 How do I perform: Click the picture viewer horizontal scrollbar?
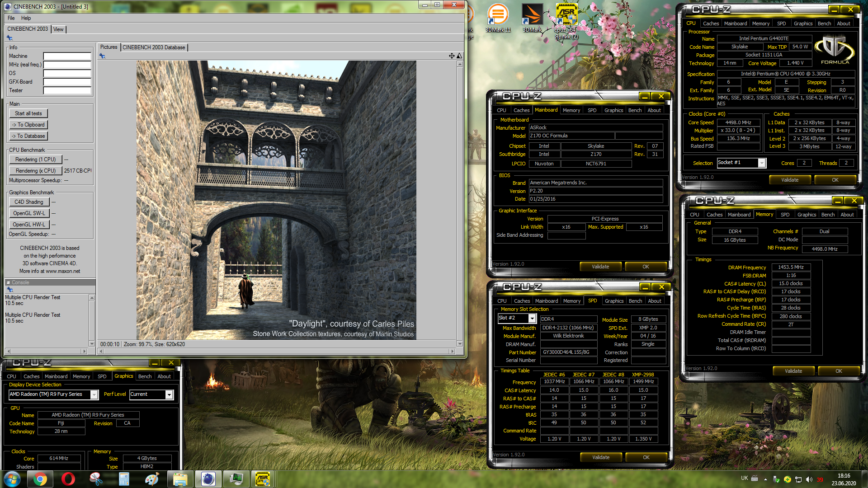click(276, 352)
